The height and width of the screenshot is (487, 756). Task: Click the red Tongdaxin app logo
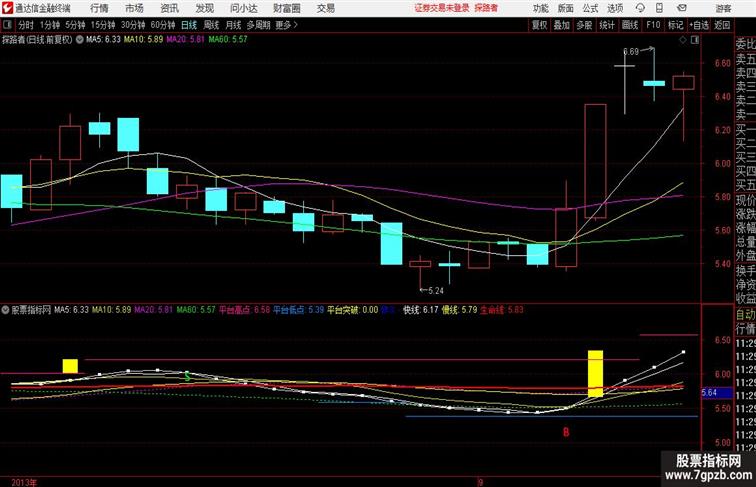tap(7, 8)
